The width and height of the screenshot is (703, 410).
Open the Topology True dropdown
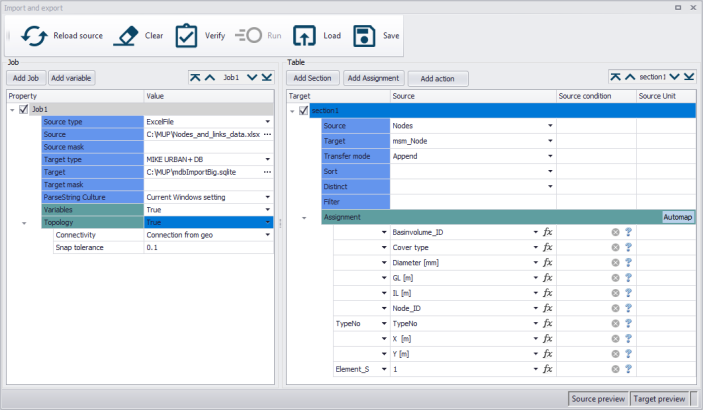268,222
